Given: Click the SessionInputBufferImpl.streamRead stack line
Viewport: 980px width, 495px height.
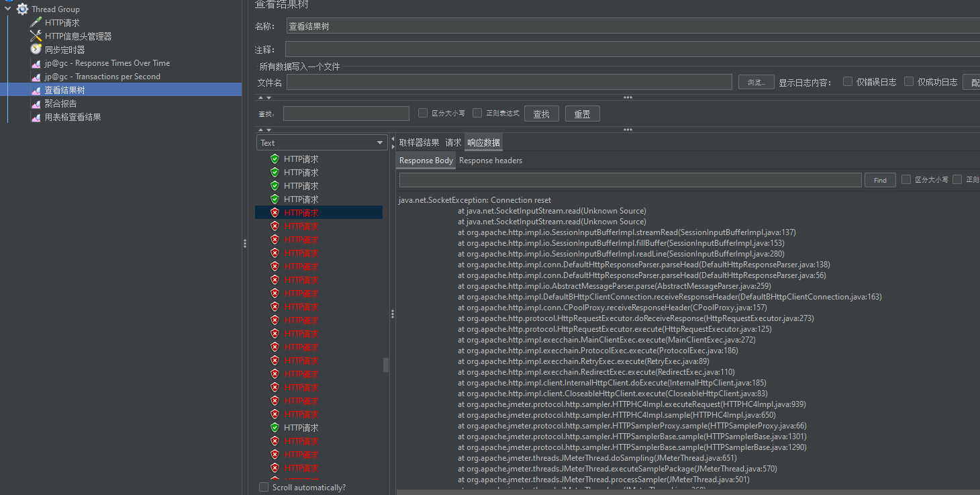Looking at the screenshot, I should (x=627, y=232).
